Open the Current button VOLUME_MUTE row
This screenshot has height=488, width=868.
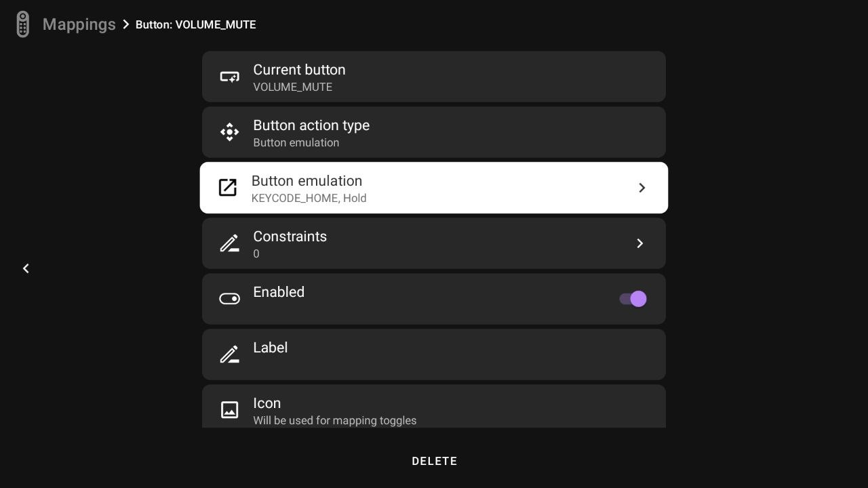pyautogui.click(x=434, y=77)
